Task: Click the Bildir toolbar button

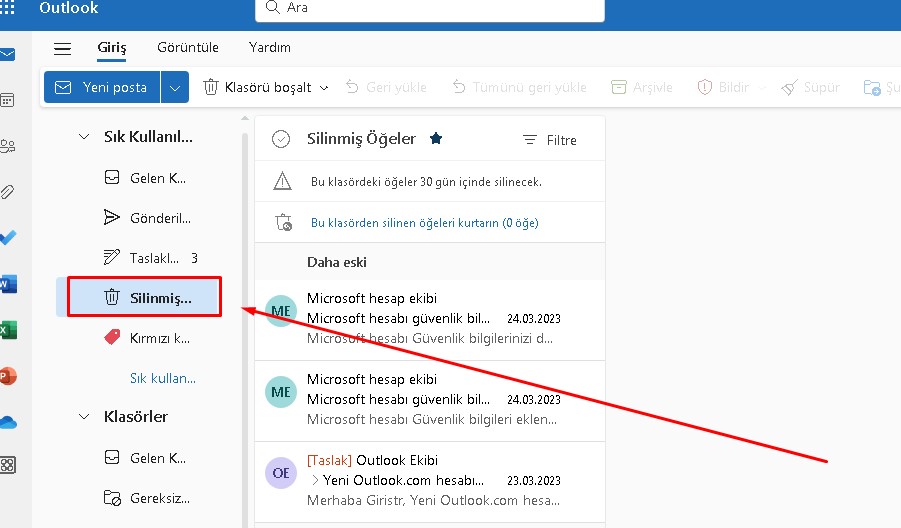Action: (x=723, y=87)
